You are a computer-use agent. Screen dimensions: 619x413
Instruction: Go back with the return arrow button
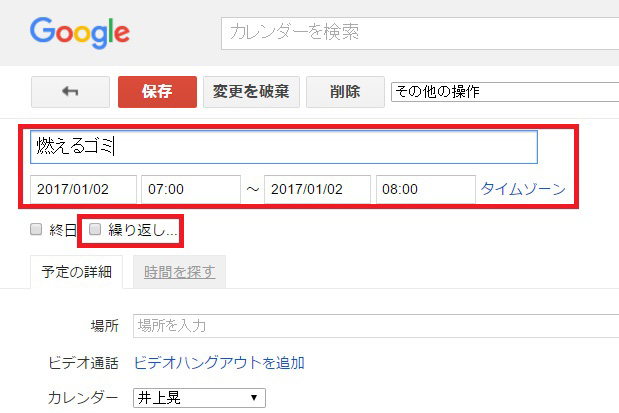(70, 92)
